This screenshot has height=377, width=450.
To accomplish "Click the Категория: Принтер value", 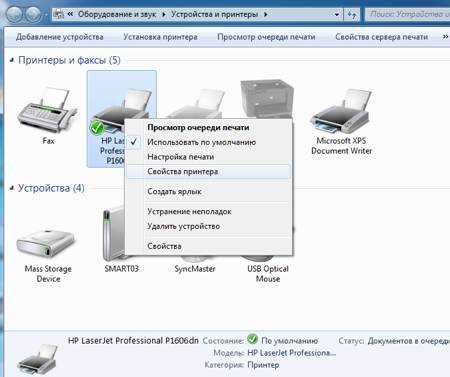I will [263, 365].
